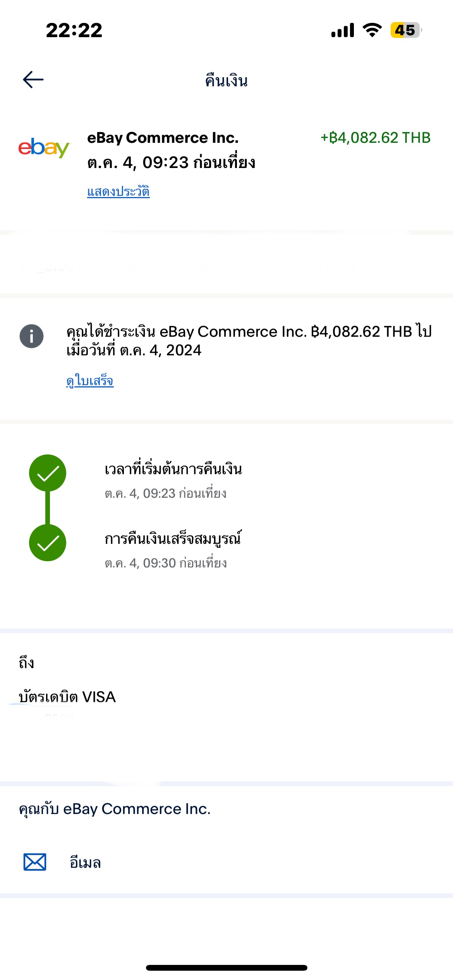Tap the battery indicator in status bar
Screen dimensions: 453x980
(x=406, y=30)
